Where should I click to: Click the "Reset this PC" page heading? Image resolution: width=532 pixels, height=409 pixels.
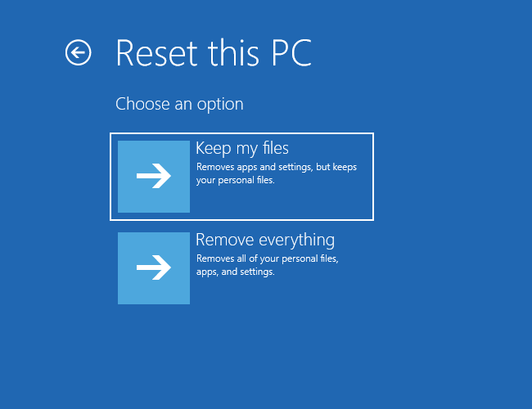214,53
